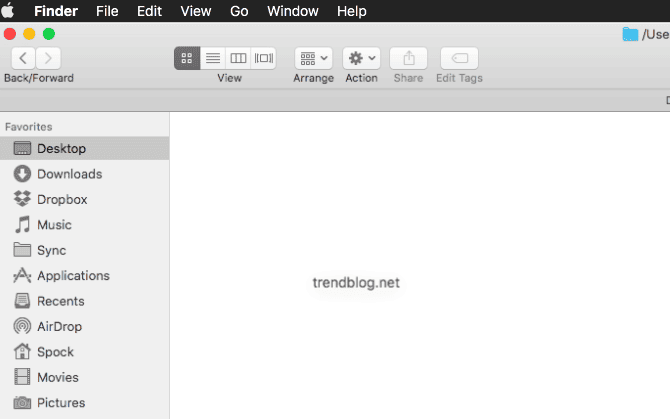Switch to column view in toolbar
The image size is (670, 419).
pyautogui.click(x=238, y=58)
